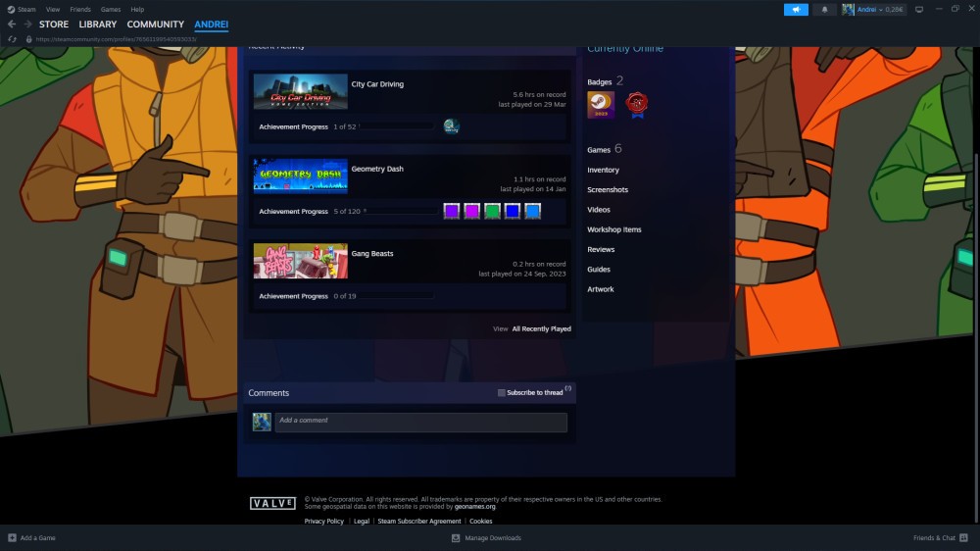Click the dark blue Geometry Dash achievement icon
Viewport: 980px width, 551px height.
tap(512, 211)
